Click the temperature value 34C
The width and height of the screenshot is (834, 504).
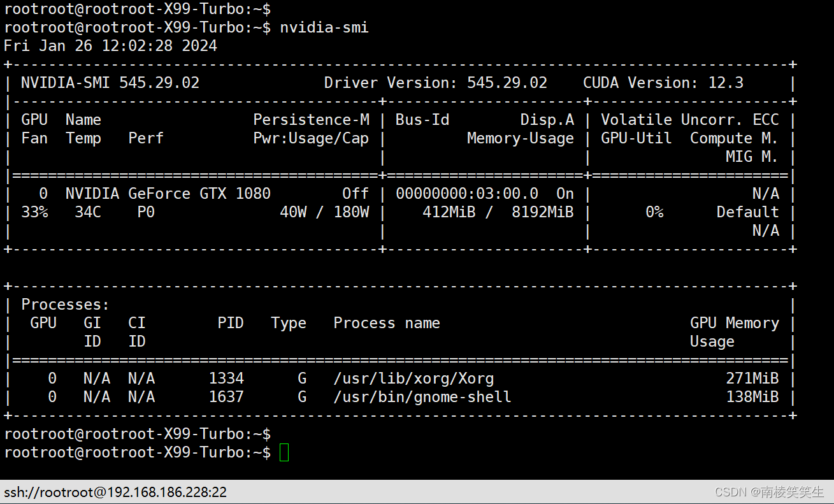pyautogui.click(x=88, y=212)
